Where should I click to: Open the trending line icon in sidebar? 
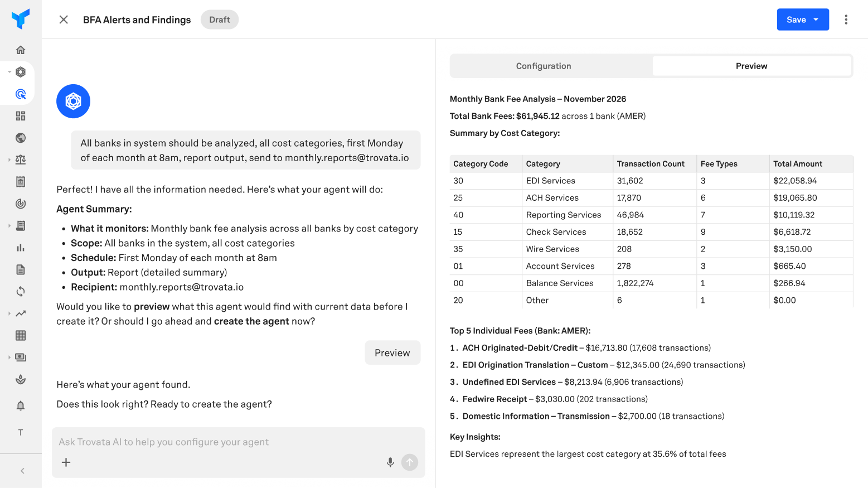pos(21,313)
